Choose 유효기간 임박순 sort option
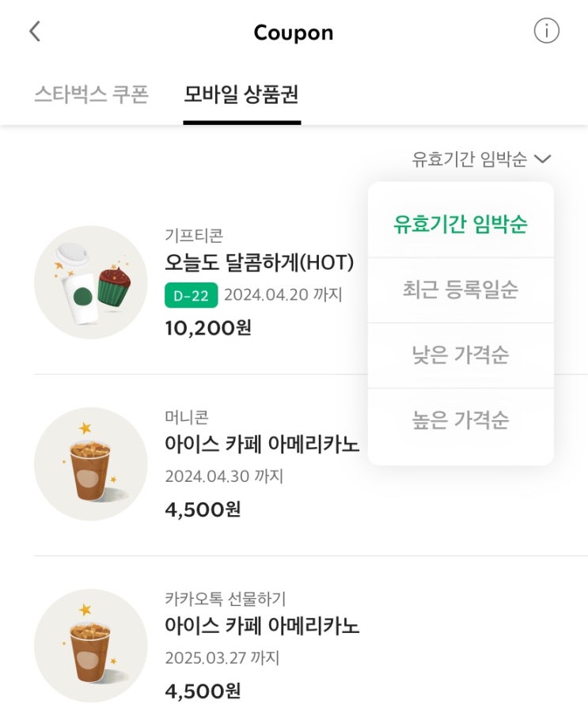Image resolution: width=588 pixels, height=716 pixels. click(461, 224)
